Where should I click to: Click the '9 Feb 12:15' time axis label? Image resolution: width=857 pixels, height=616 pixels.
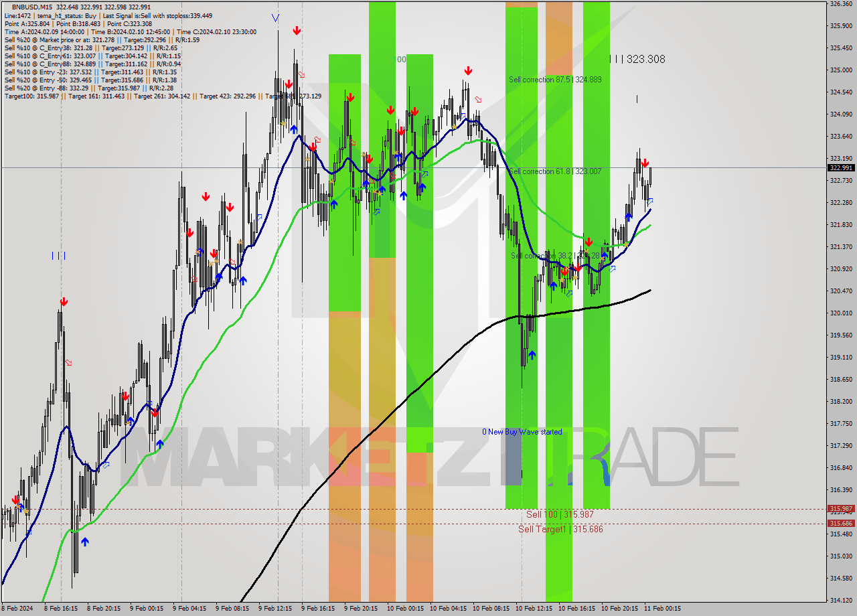pos(275,609)
